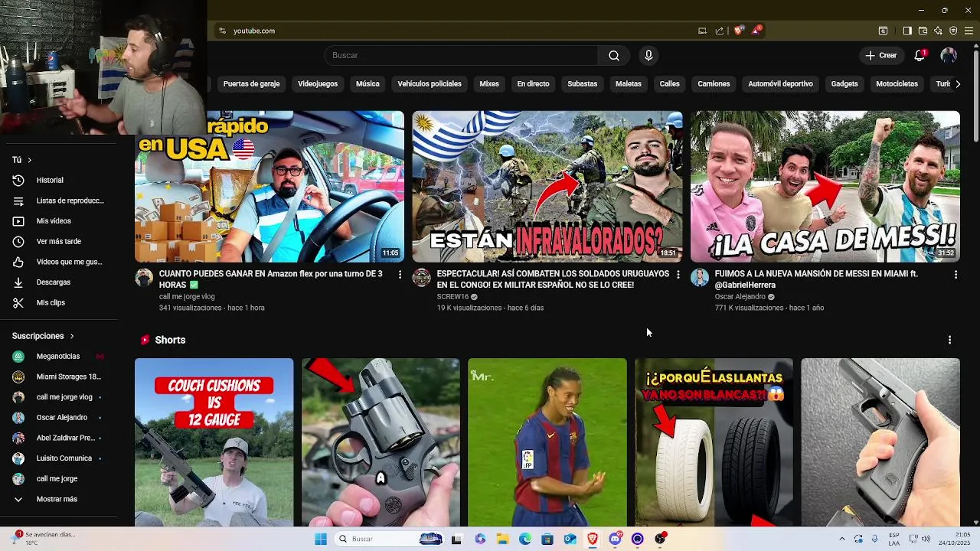
Task: Open the browser hamburger menu
Action: (x=969, y=31)
